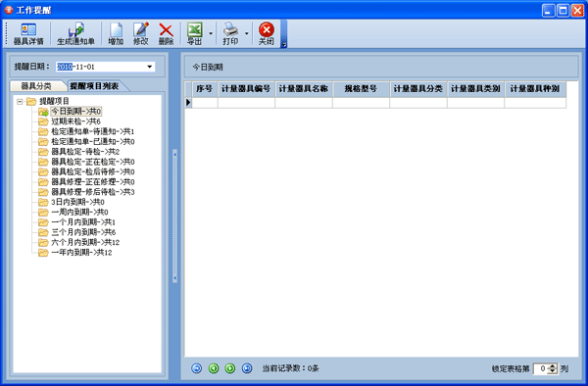Click the folder icon beside 3日内到期
Viewport: 588px width, 386px height.
[x=43, y=203]
